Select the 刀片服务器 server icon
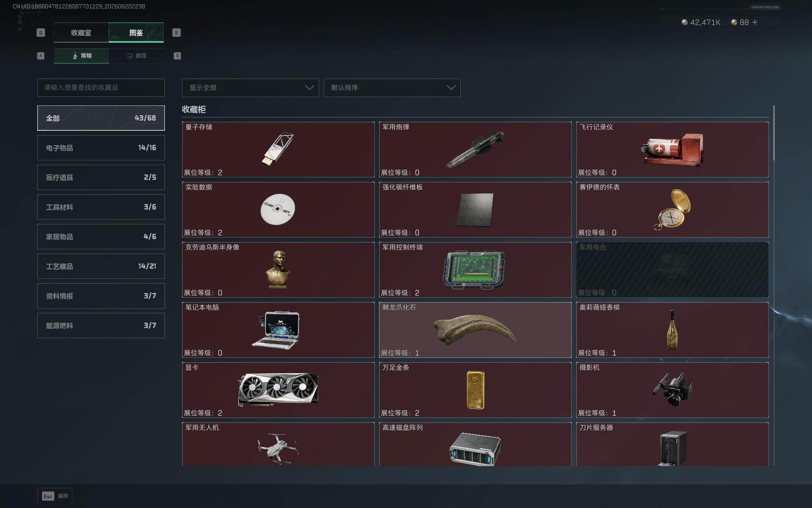Viewport: 812px width, 508px height. (673, 448)
